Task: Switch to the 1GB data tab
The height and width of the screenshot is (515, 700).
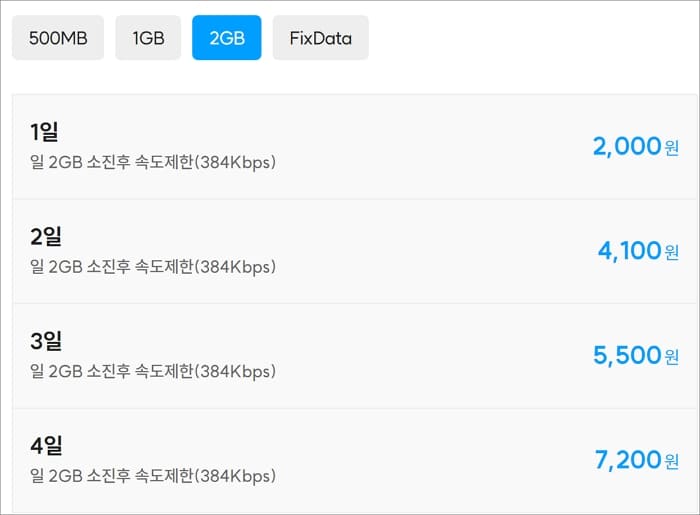Action: click(148, 37)
